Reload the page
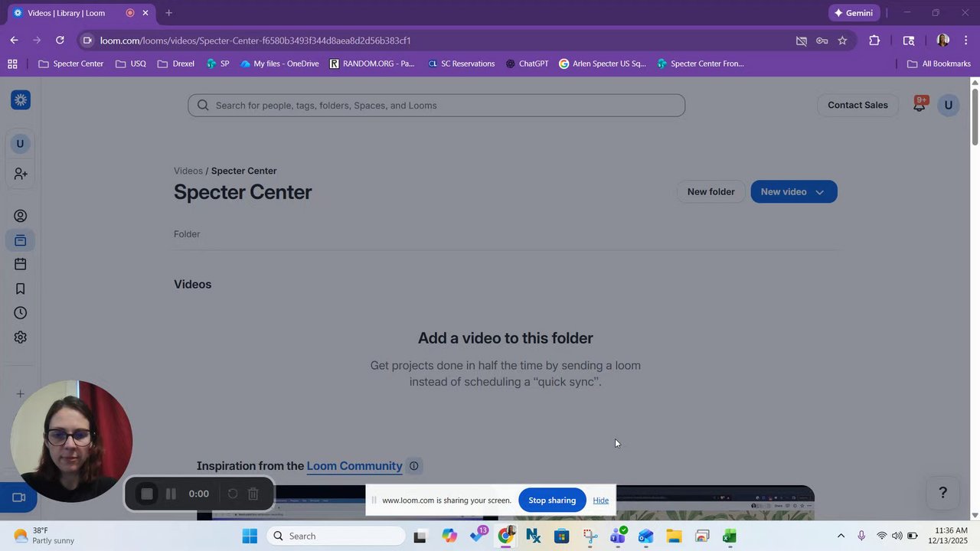This screenshot has height=551, width=980. point(60,41)
